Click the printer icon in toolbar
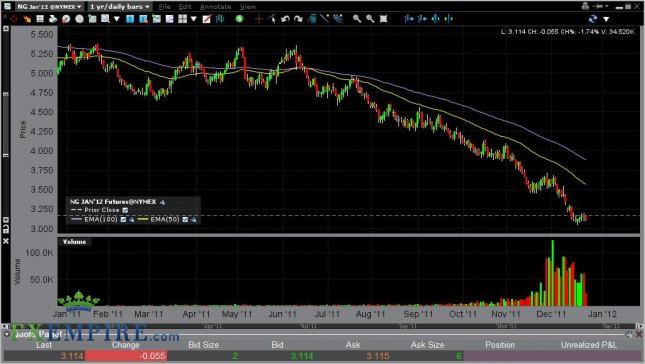Viewport: 645px width, 364px height. point(53,19)
